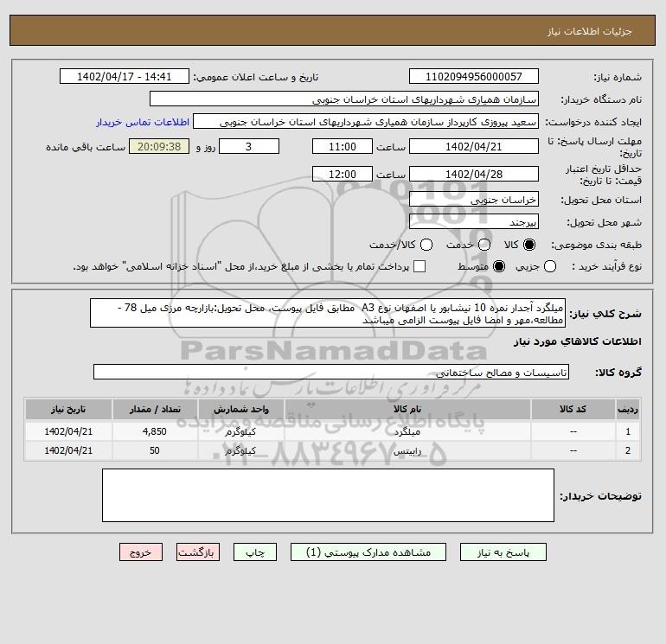Image resolution: width=666 pixels, height=644 pixels.
Task: Open مشاهده مدارک پیوستی (1) button
Action: [368, 552]
